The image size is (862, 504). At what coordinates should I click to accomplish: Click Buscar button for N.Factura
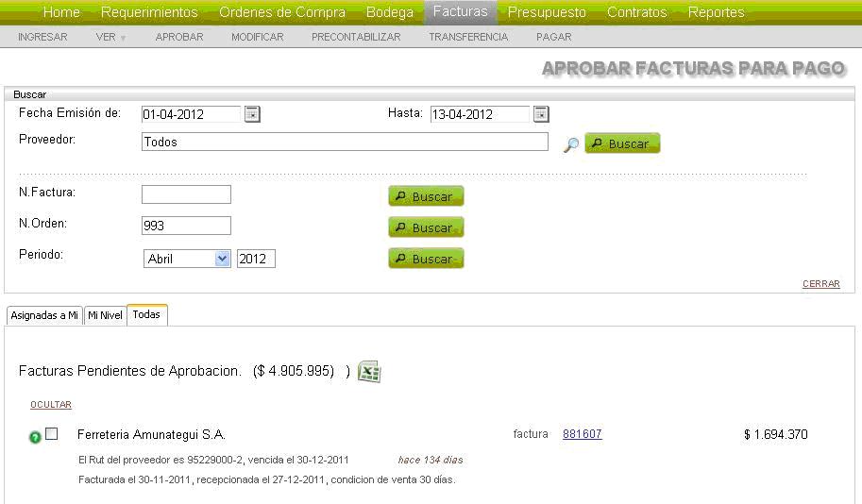coord(426,196)
